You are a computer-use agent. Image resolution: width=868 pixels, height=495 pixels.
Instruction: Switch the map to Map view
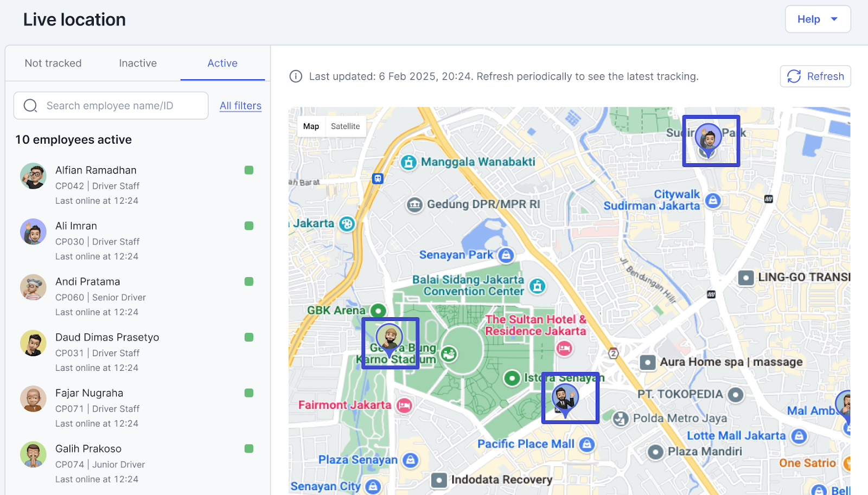coord(311,126)
